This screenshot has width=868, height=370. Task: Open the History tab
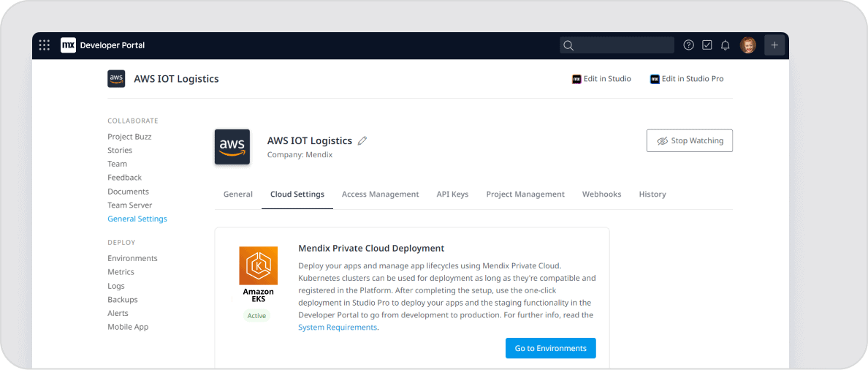[652, 195]
